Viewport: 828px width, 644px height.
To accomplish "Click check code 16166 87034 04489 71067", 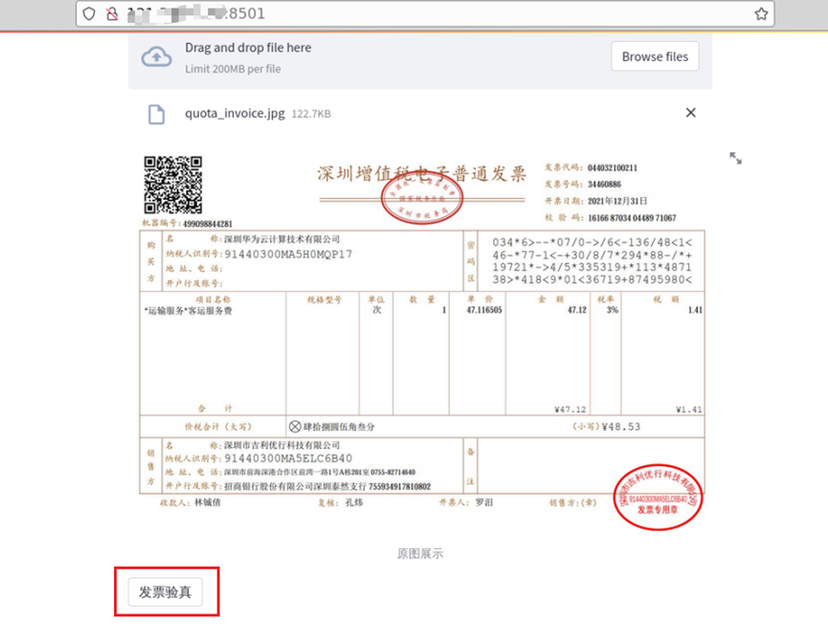I will (x=632, y=218).
